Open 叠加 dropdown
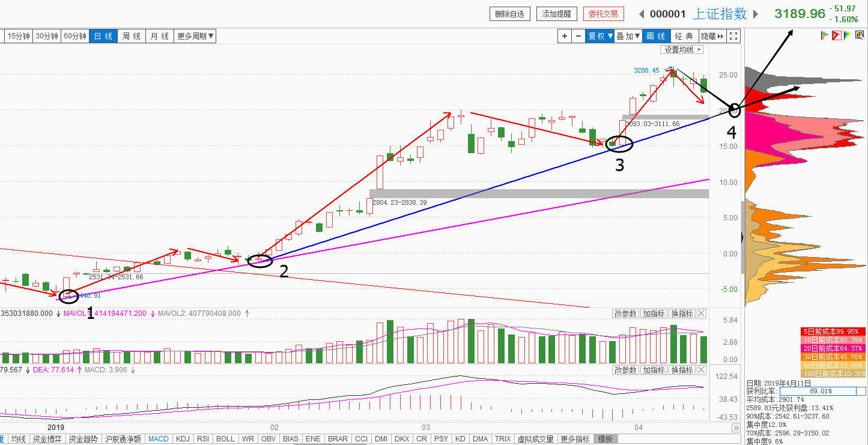868x445 pixels. coord(628,36)
